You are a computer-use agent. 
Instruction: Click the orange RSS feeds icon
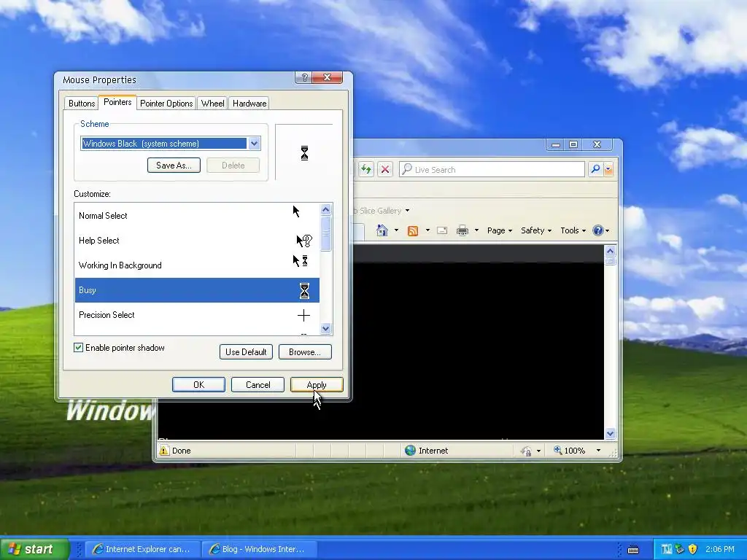click(413, 230)
